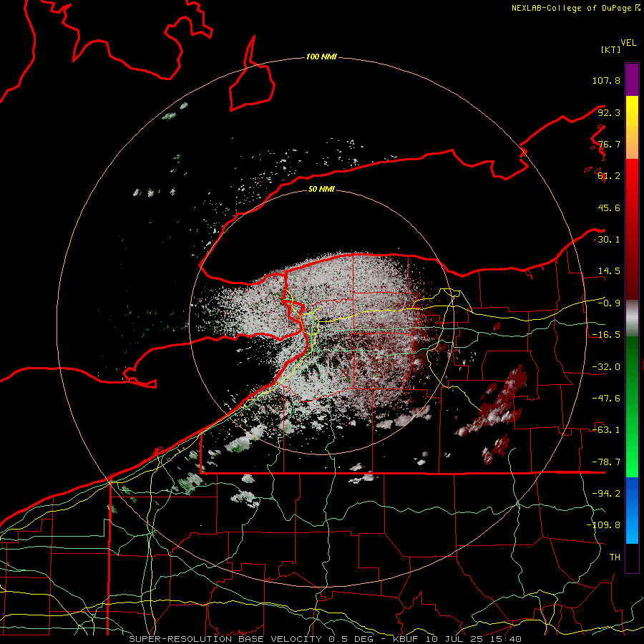Select the 92.3 velocity scale value

(609, 112)
